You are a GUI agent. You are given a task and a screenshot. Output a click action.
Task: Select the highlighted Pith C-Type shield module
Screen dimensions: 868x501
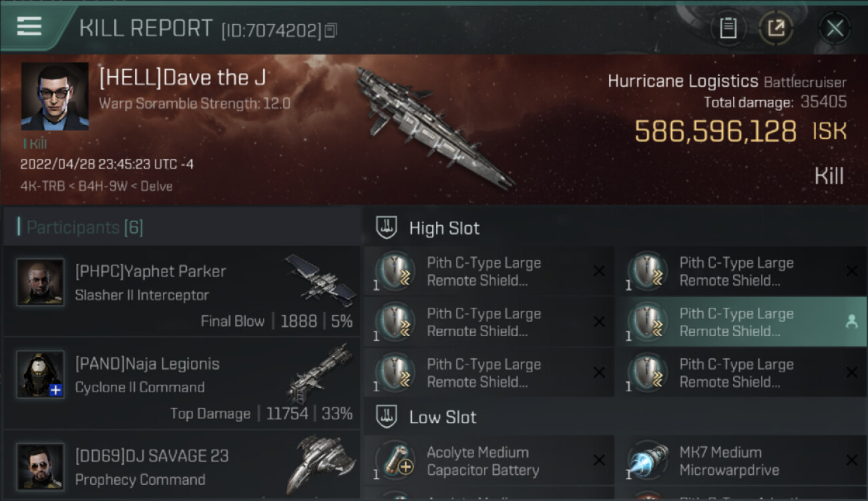[x=741, y=322]
